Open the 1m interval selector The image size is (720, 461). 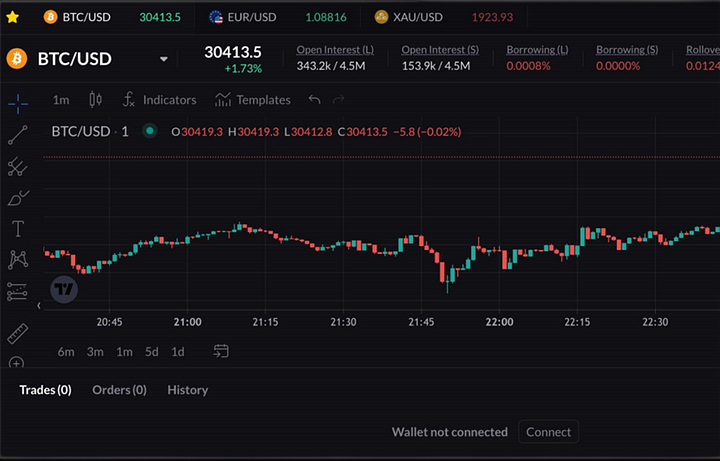(x=61, y=100)
